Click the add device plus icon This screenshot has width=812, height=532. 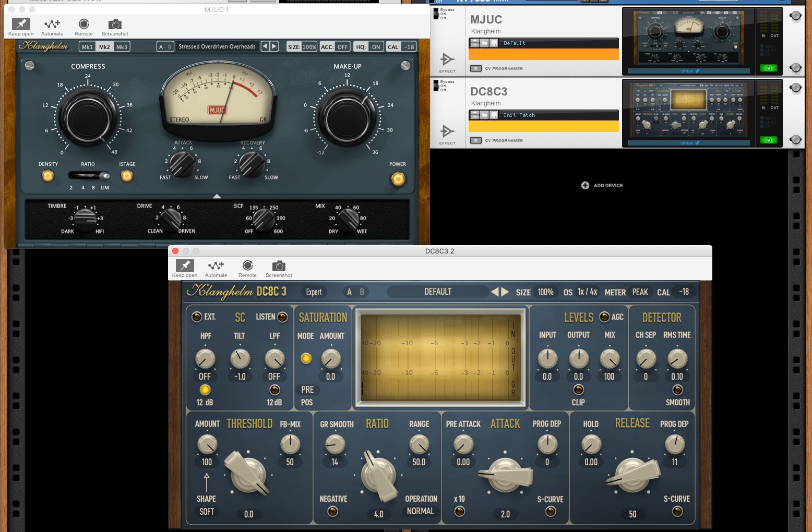pyautogui.click(x=585, y=185)
